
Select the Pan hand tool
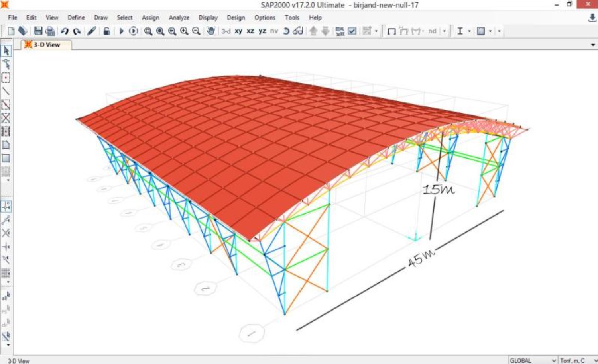[210, 31]
